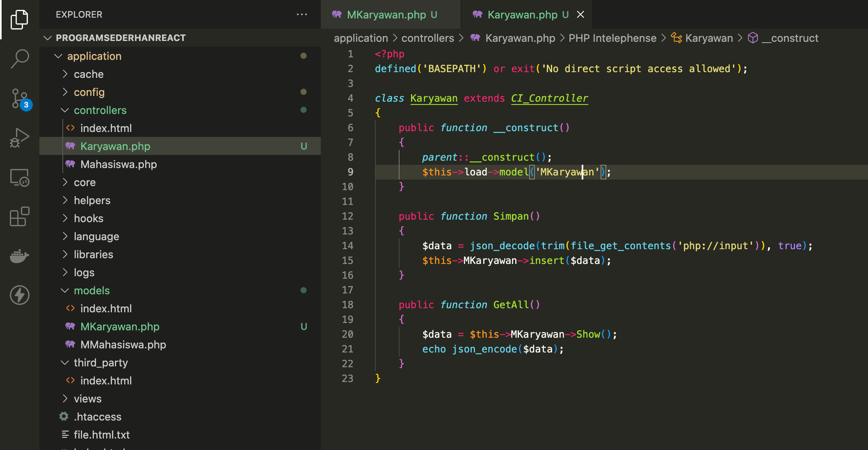Image resolution: width=868 pixels, height=450 pixels.
Task: Open Source Control with 3 changes
Action: click(19, 99)
